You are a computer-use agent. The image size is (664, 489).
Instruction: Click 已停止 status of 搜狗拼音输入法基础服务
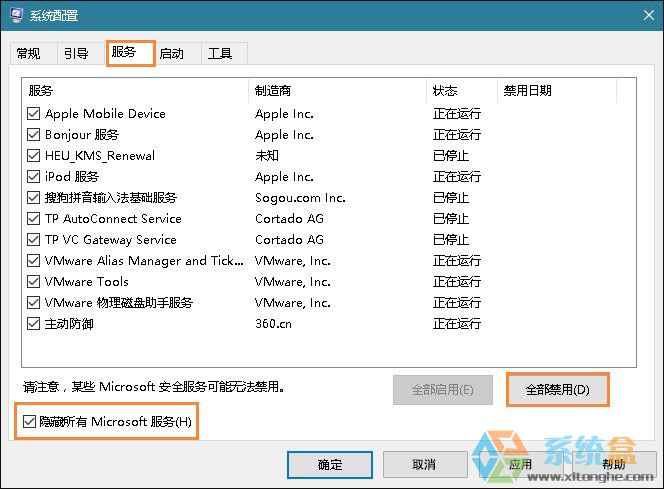pyautogui.click(x=451, y=198)
